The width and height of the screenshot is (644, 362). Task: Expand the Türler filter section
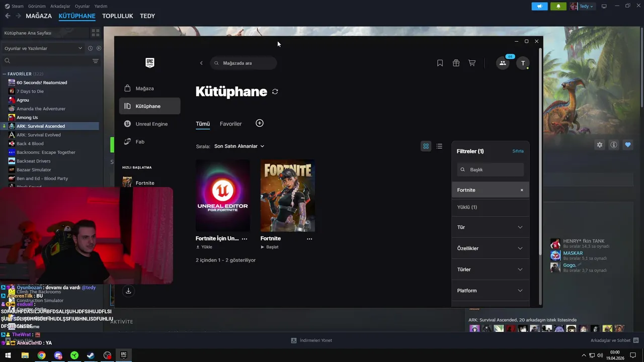click(x=490, y=269)
